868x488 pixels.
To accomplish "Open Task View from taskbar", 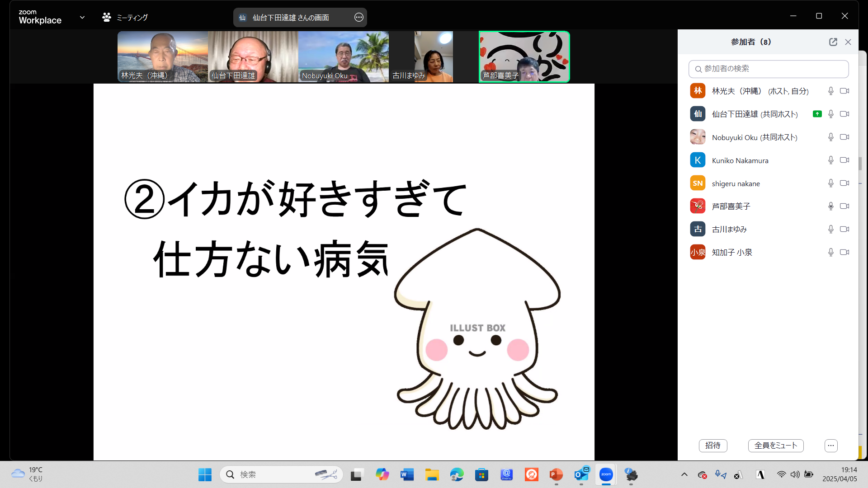I will pyautogui.click(x=357, y=474).
